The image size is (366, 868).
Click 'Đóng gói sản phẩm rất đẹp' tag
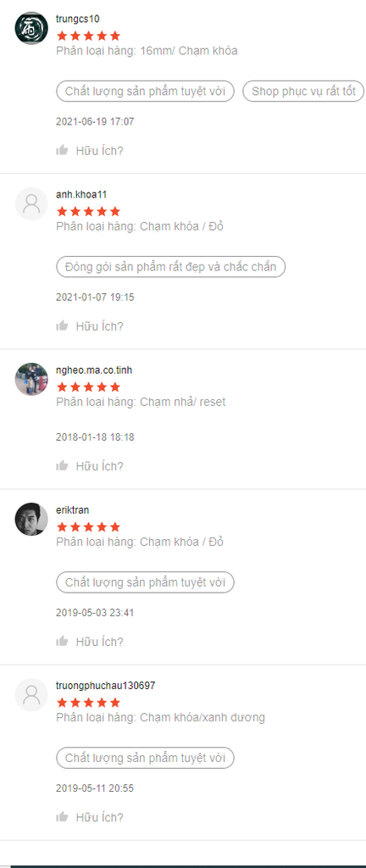[170, 267]
